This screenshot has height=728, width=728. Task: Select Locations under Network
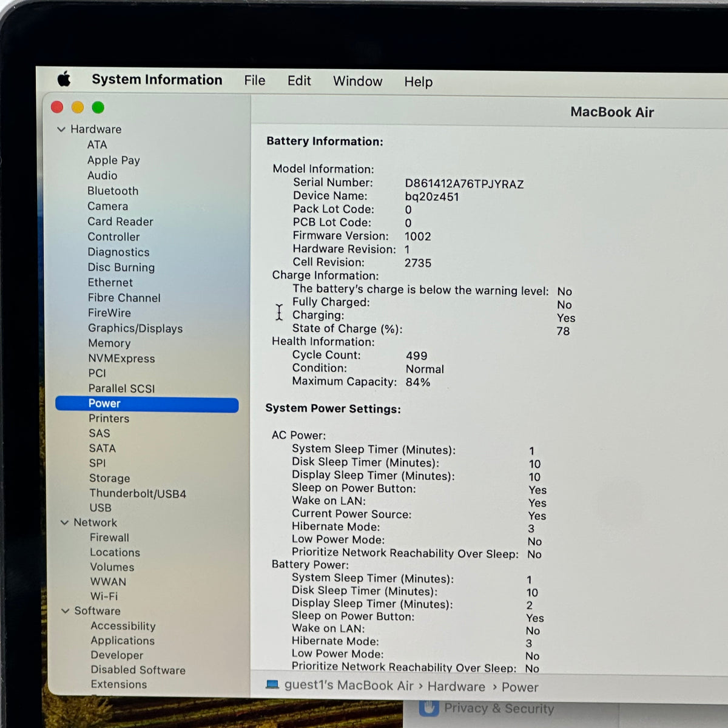tap(115, 552)
